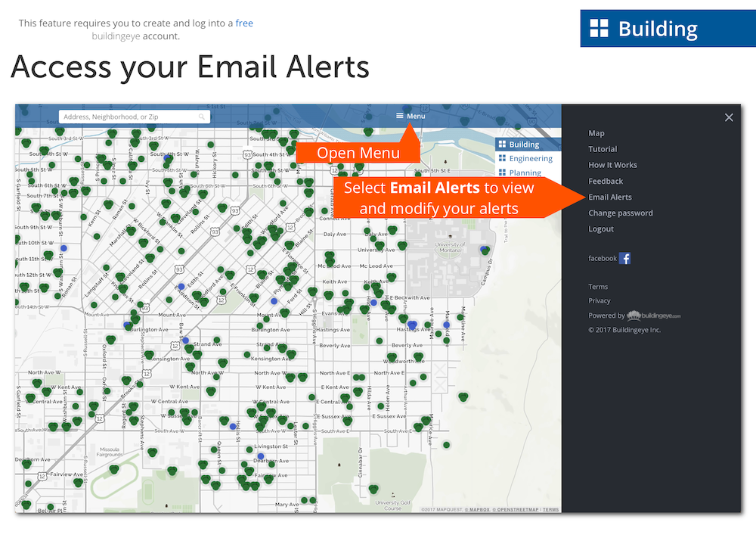Click the grid icon in the blue Building banner
The image size is (756, 541).
pos(600,29)
